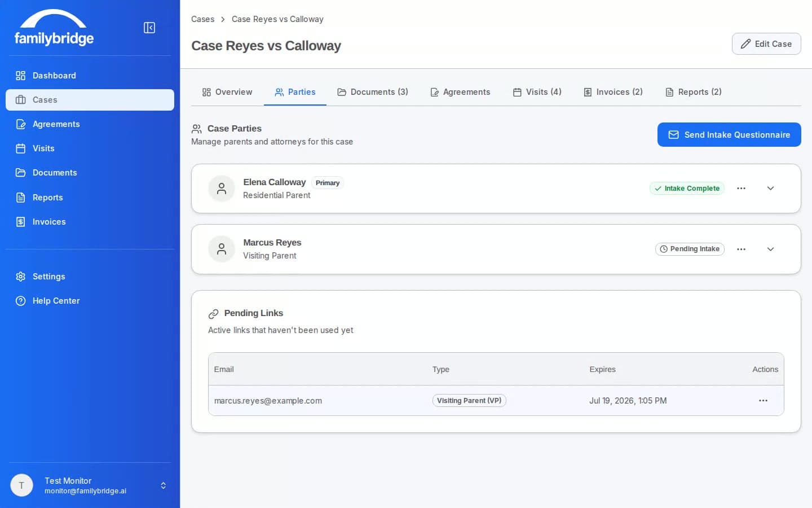The height and width of the screenshot is (508, 812).
Task: Open actions menu for marcus.reyes@example.com link
Action: 763,401
